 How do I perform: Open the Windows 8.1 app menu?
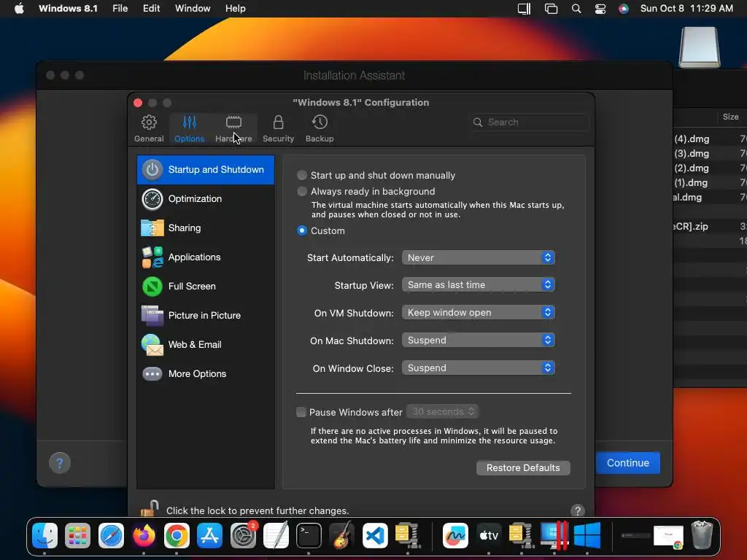click(68, 8)
